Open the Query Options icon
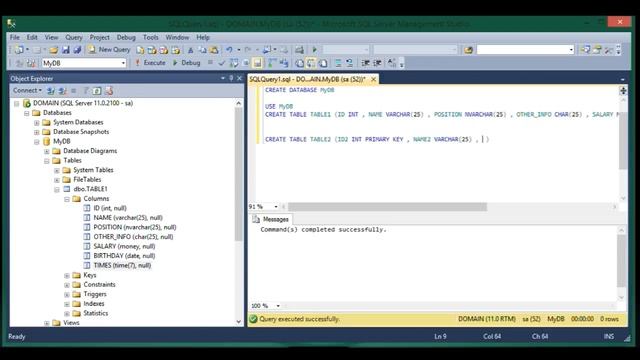Image resolution: width=640 pixels, height=360 pixels. [246, 63]
